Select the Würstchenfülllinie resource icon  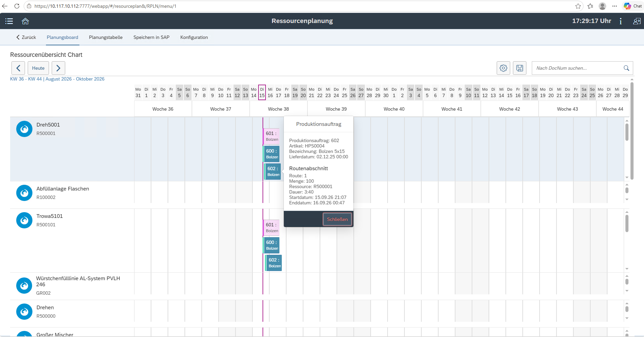[x=24, y=286]
